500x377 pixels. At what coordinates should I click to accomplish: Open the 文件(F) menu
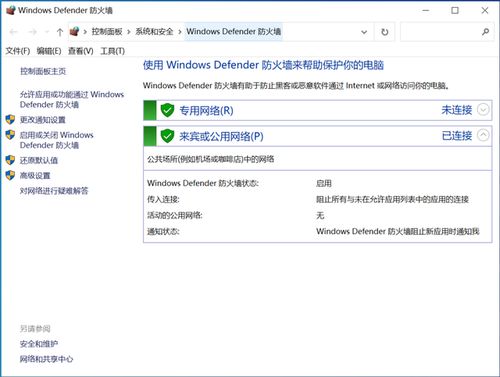(18, 51)
